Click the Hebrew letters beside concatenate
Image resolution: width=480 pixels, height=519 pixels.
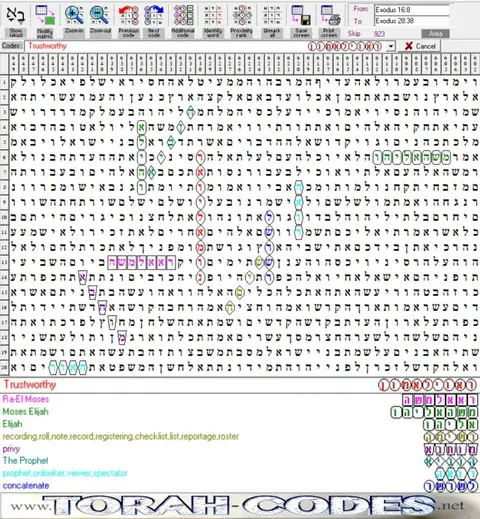451,486
